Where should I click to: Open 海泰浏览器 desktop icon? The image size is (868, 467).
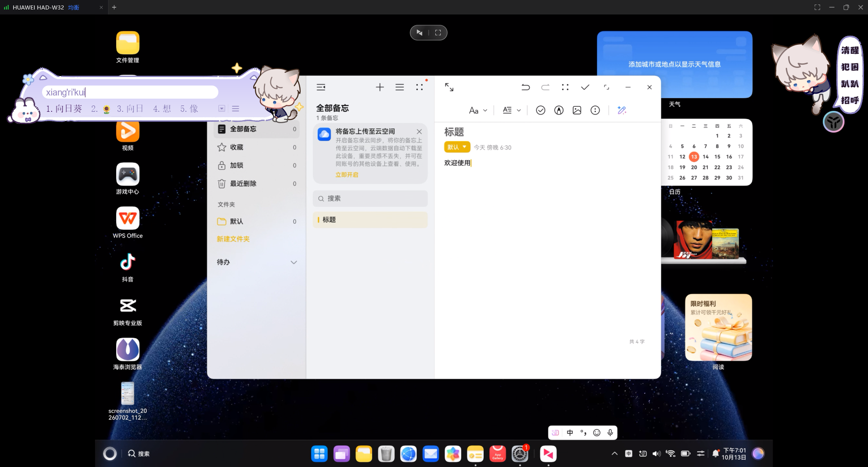click(127, 354)
